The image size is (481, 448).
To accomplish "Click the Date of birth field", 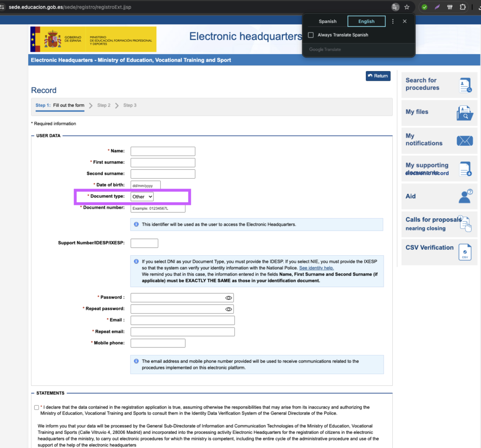I will pos(146,186).
